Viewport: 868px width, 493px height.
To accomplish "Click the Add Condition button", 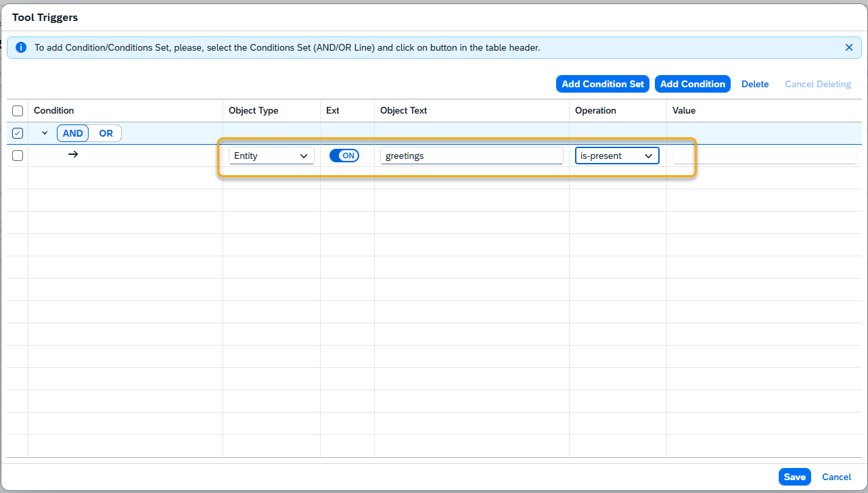I will [693, 84].
